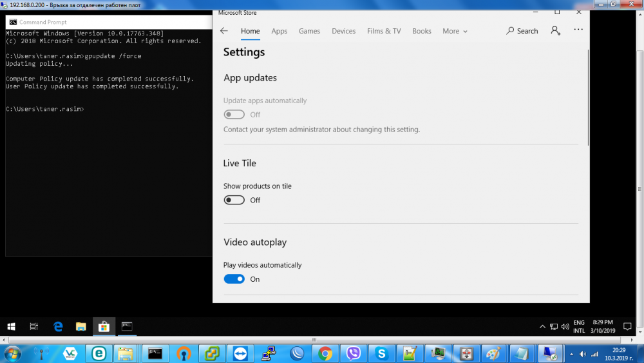Open the antenna icon on local taskbar

(41, 353)
